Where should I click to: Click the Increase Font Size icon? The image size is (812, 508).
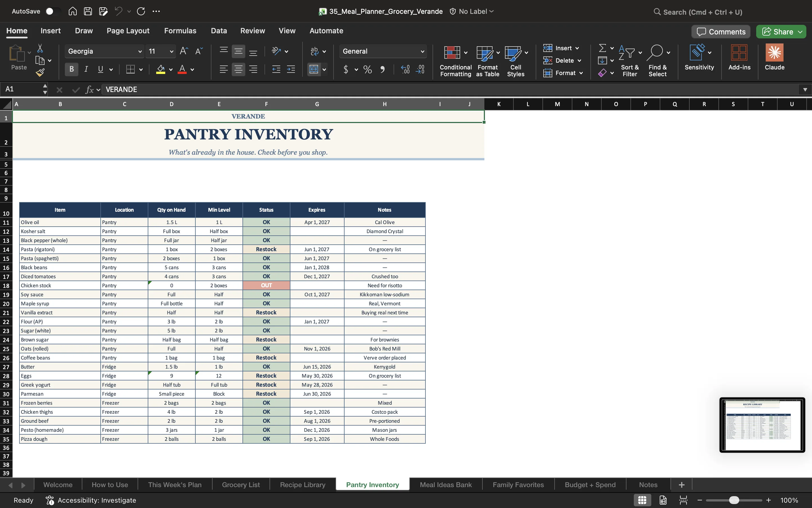[184, 51]
